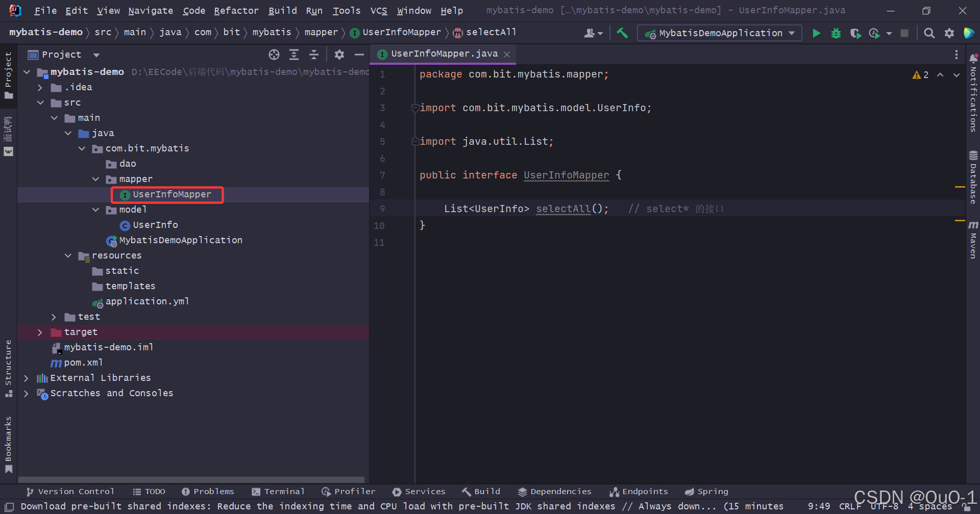980x514 pixels.
Task: Collapse the model package
Action: 95,210
